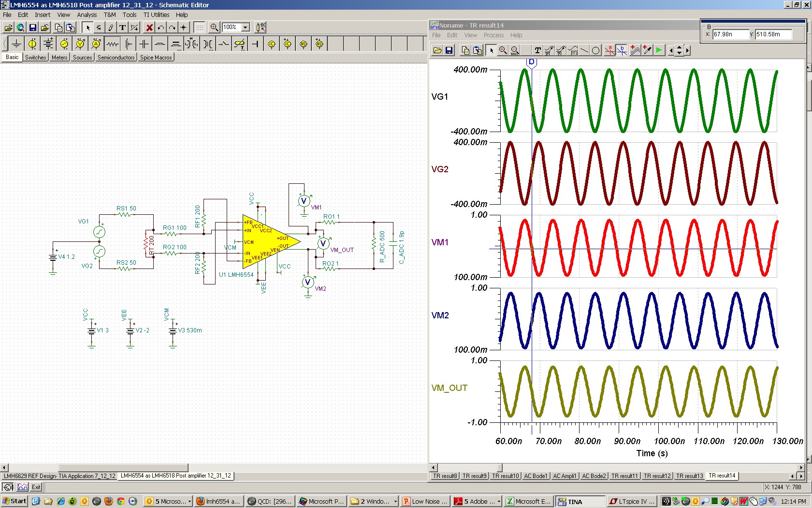Open the schematic zoom percentage dropdown

(245, 28)
